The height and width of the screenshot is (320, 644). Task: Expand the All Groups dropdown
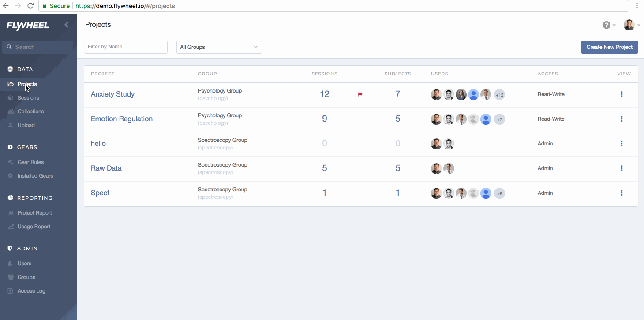(x=219, y=47)
